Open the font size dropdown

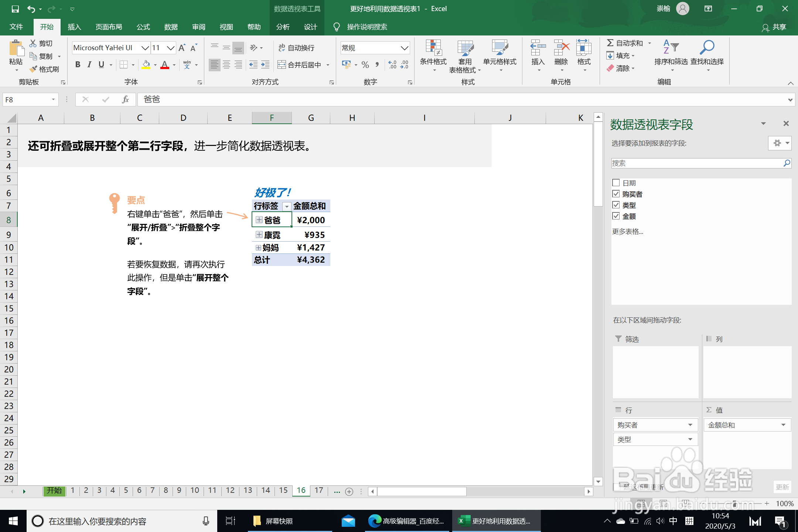click(170, 48)
